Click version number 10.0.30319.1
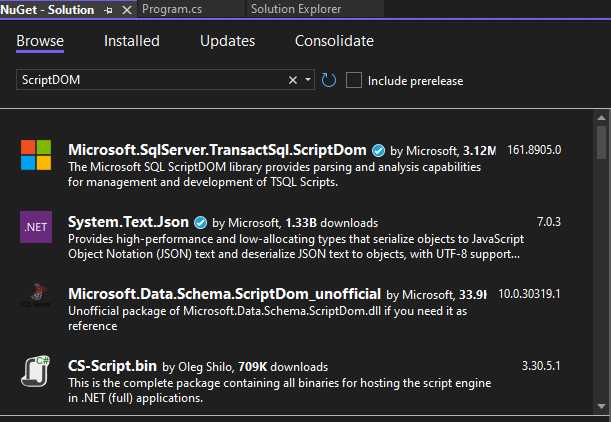Screen dimensions: 611x422 (x=529, y=294)
